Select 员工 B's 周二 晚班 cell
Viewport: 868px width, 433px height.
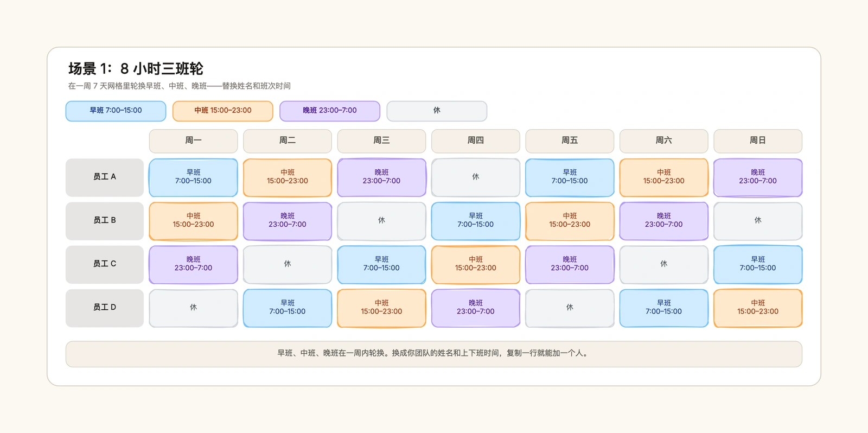pyautogui.click(x=288, y=221)
